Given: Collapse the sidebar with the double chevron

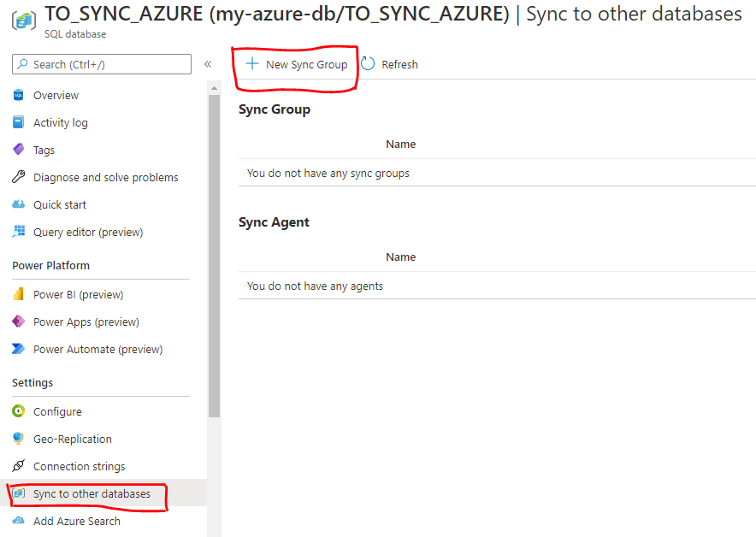Looking at the screenshot, I should (208, 64).
